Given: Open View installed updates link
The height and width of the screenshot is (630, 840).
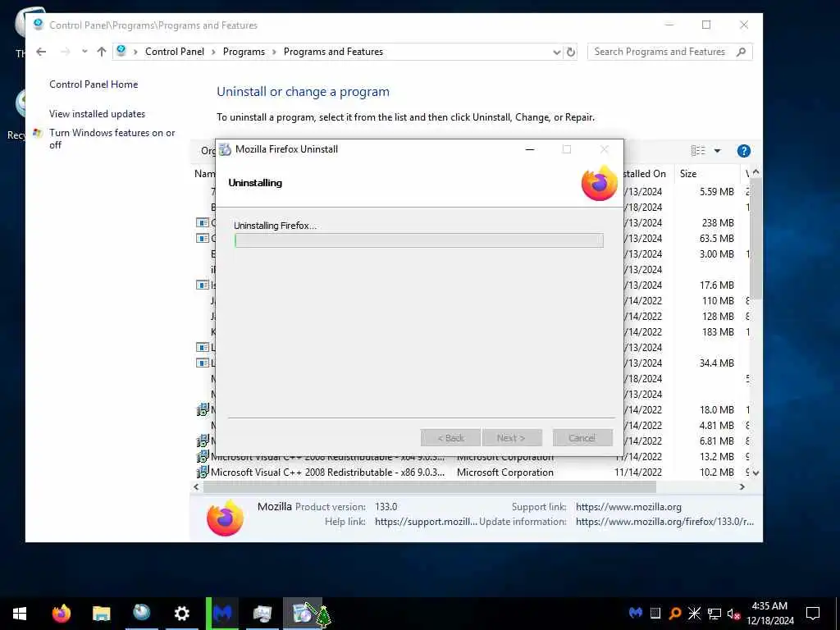Looking at the screenshot, I should [x=97, y=113].
